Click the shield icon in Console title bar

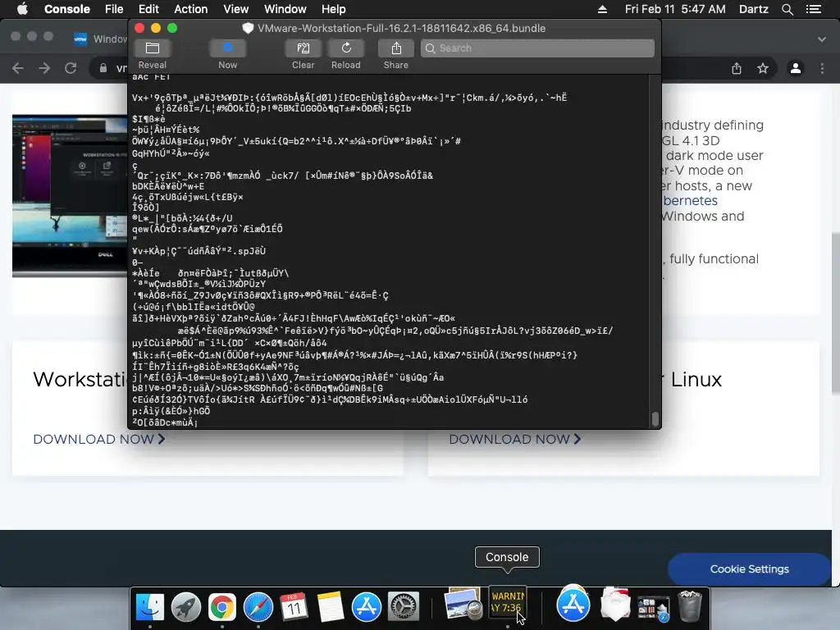(x=248, y=29)
